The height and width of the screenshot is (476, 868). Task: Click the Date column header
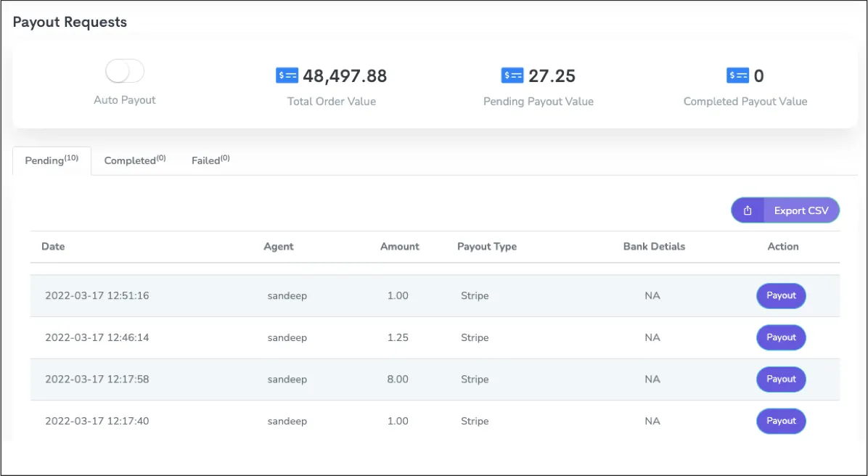(x=53, y=247)
